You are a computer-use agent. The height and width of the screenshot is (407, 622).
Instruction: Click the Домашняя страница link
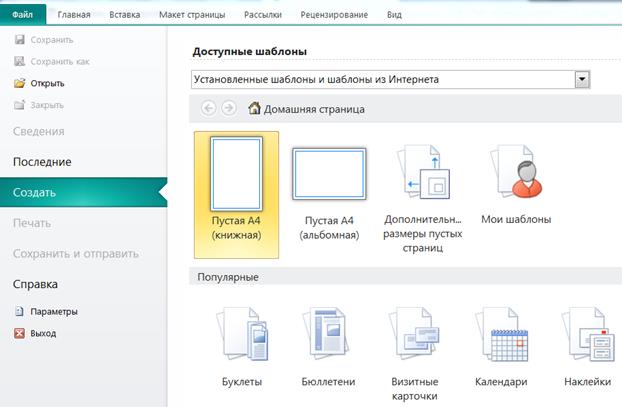314,109
